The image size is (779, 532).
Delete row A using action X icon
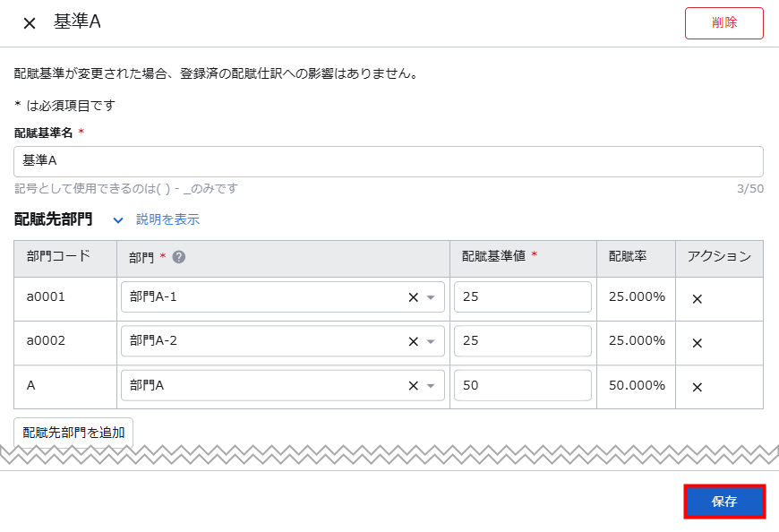[x=697, y=387]
